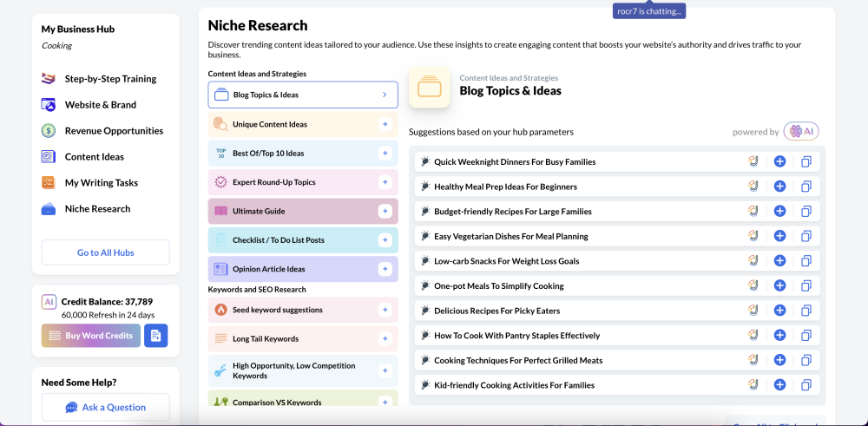The width and height of the screenshot is (868, 426).
Task: Add 'Healthy Meal Prep Ideas For Beginners' plus icon
Action: [x=779, y=187]
